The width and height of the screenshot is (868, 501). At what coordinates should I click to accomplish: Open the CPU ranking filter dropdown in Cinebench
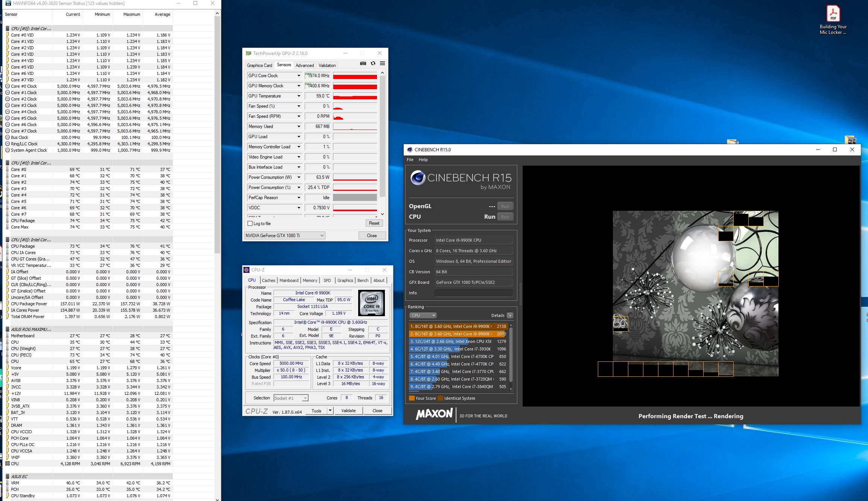point(423,315)
